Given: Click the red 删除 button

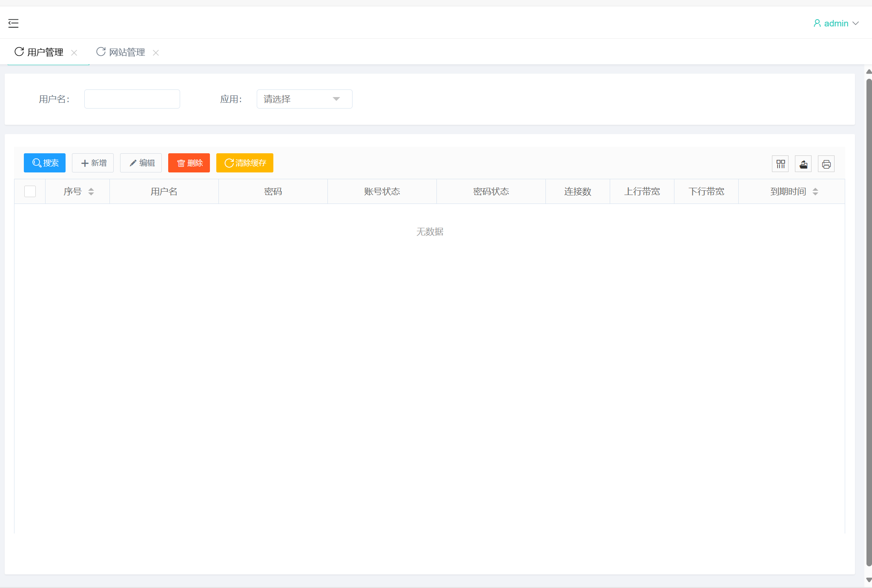Looking at the screenshot, I should coord(189,163).
